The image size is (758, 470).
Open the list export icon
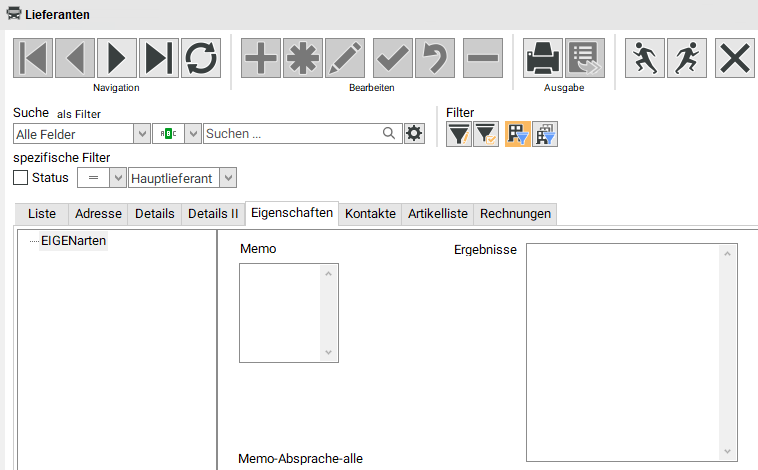click(585, 58)
